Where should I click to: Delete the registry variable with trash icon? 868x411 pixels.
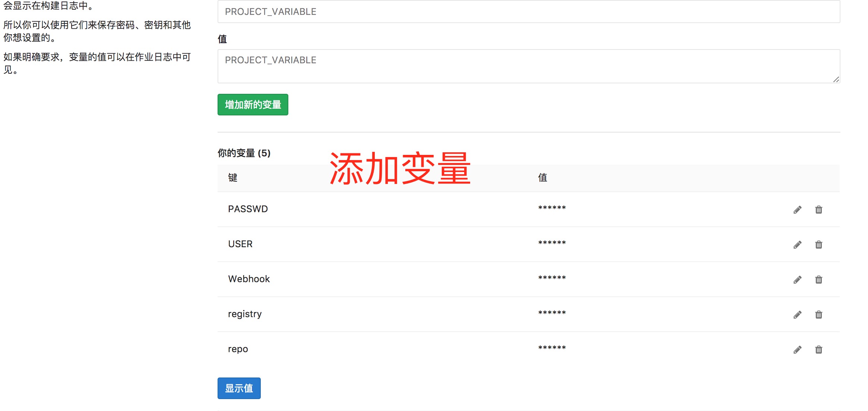(x=818, y=315)
